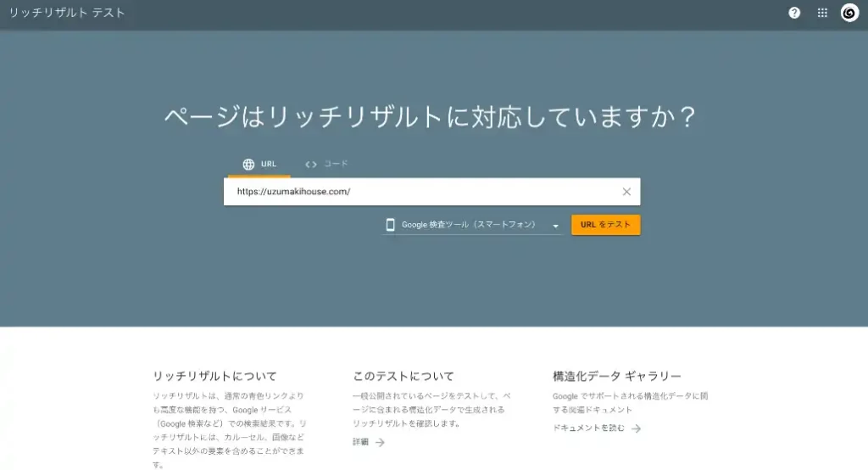Click the code brackets icon
This screenshot has width=868, height=470.
tap(311, 164)
